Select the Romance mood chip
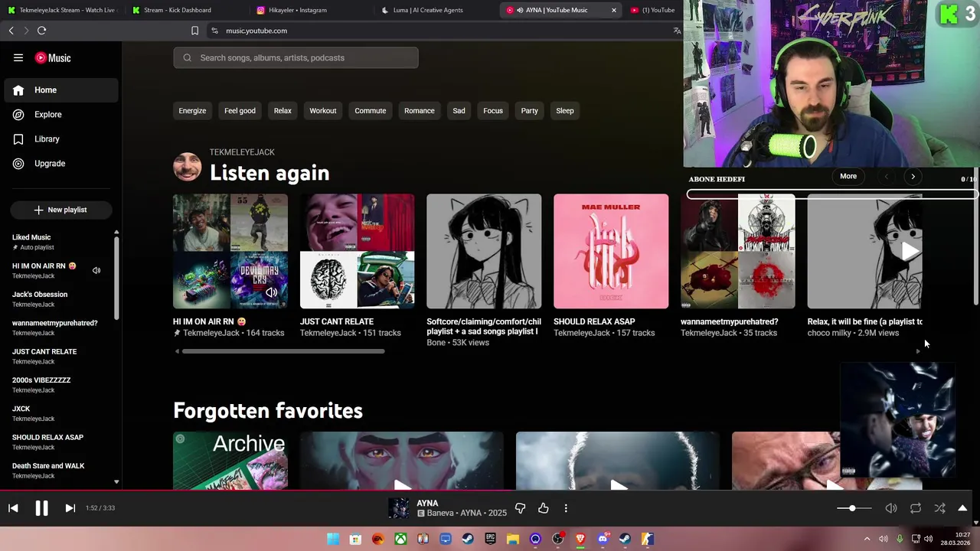This screenshot has height=551, width=980. point(420,111)
